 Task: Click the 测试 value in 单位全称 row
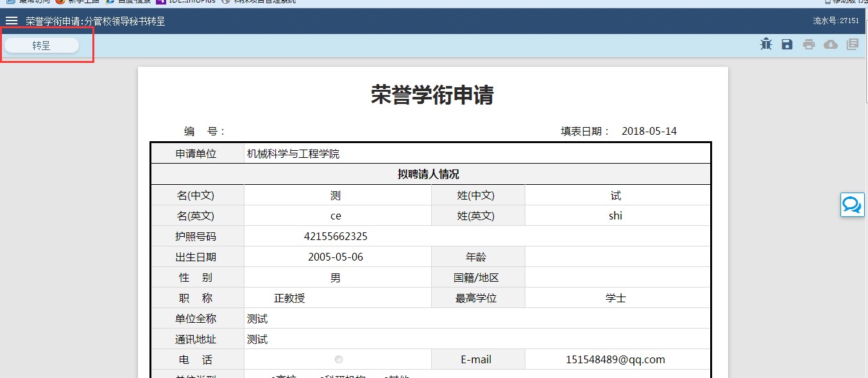(x=257, y=318)
